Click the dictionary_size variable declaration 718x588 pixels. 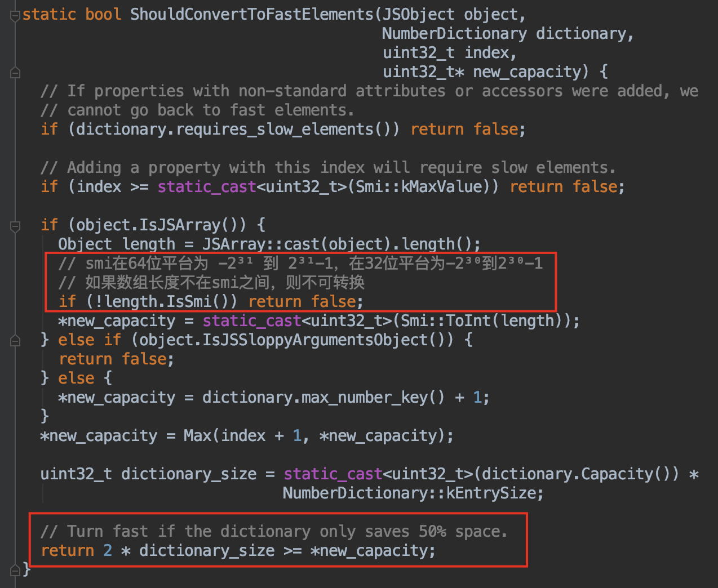click(x=189, y=474)
